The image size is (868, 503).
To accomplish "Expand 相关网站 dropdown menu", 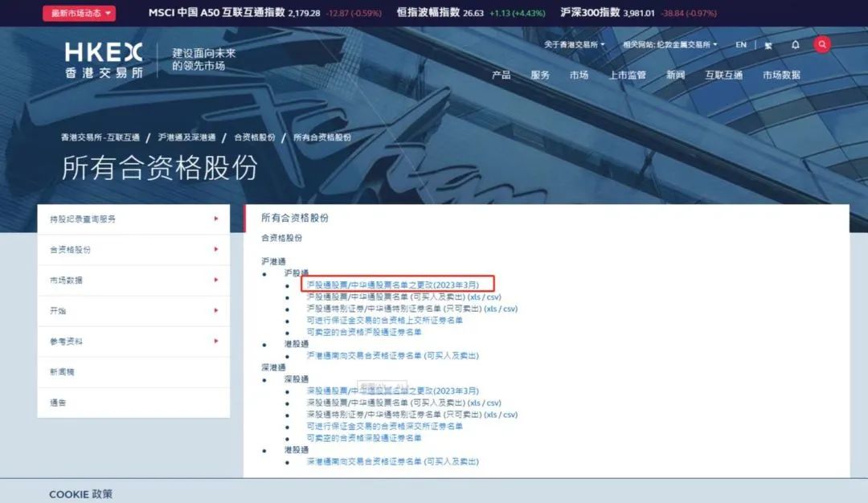I will click(x=669, y=45).
